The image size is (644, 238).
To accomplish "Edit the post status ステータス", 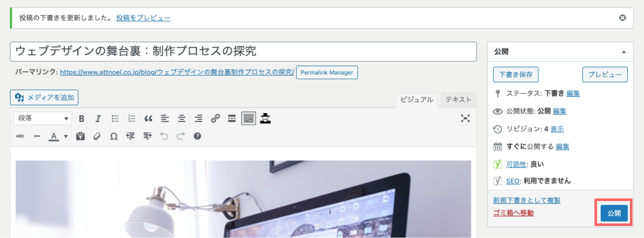I will (573, 94).
